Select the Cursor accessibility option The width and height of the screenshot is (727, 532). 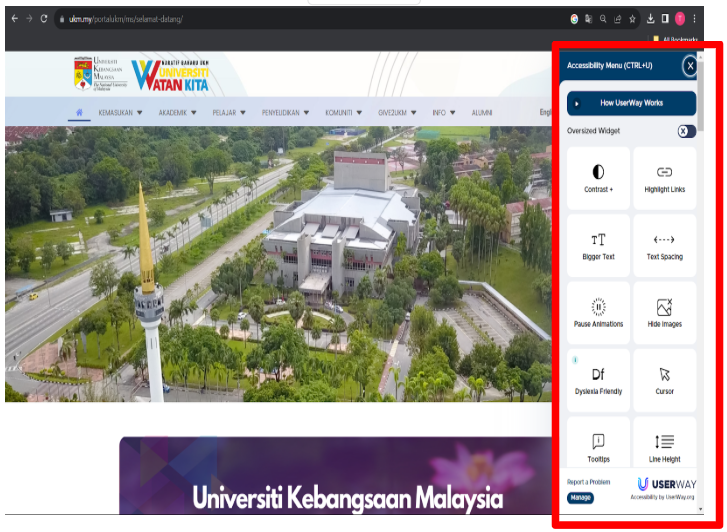tap(664, 380)
